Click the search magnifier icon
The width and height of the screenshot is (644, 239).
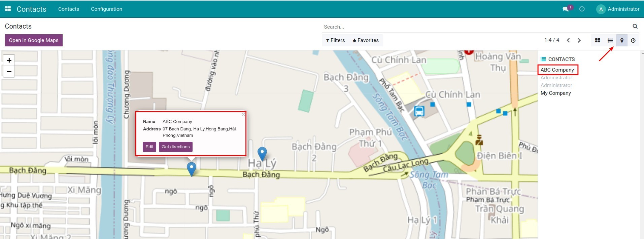(x=635, y=26)
